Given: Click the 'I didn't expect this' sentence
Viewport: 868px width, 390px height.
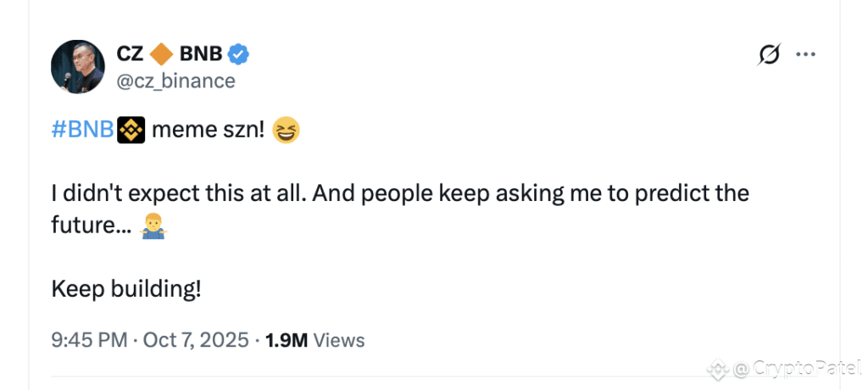Looking at the screenshot, I should pos(178,193).
